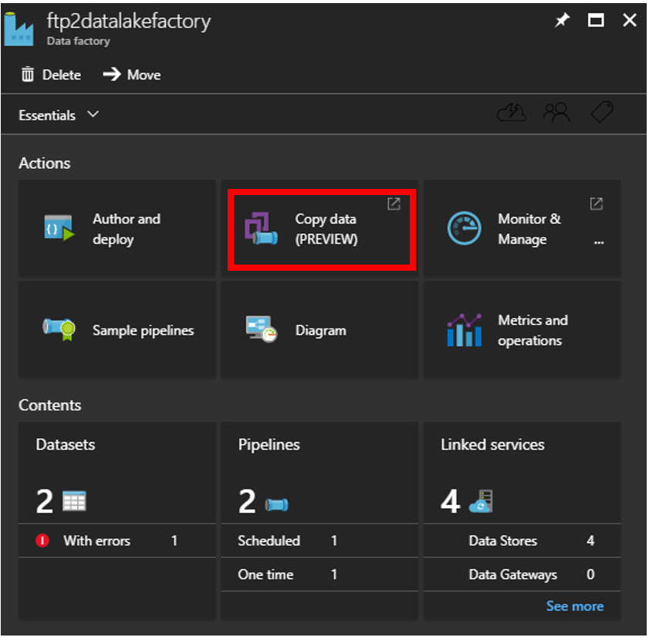This screenshot has width=649, height=644.
Task: Click the Pipelines pipe icon
Action: pos(277,504)
